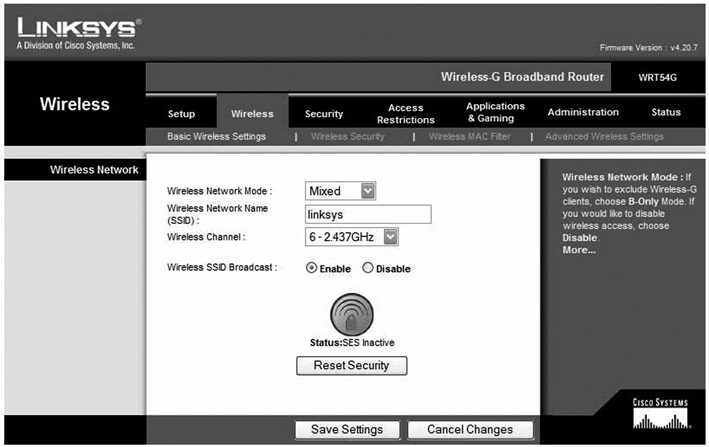The width and height of the screenshot is (709, 447).
Task: View the Status tab
Action: pos(665,113)
